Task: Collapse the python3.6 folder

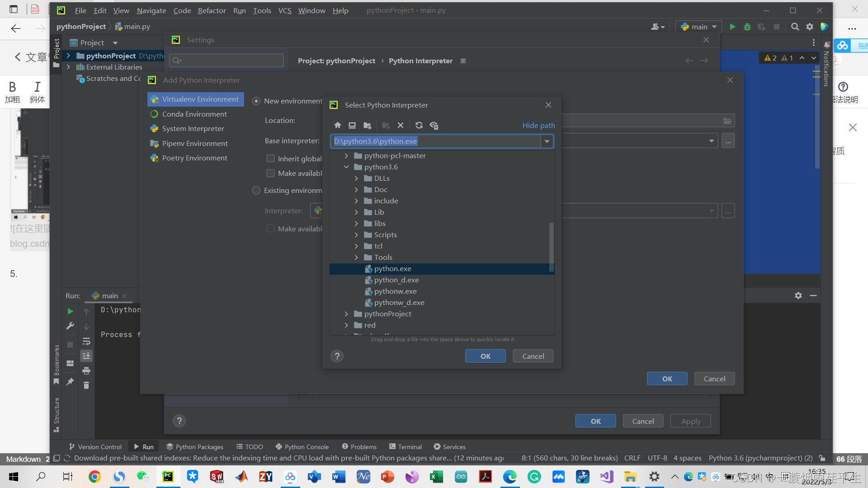Action: pos(346,167)
